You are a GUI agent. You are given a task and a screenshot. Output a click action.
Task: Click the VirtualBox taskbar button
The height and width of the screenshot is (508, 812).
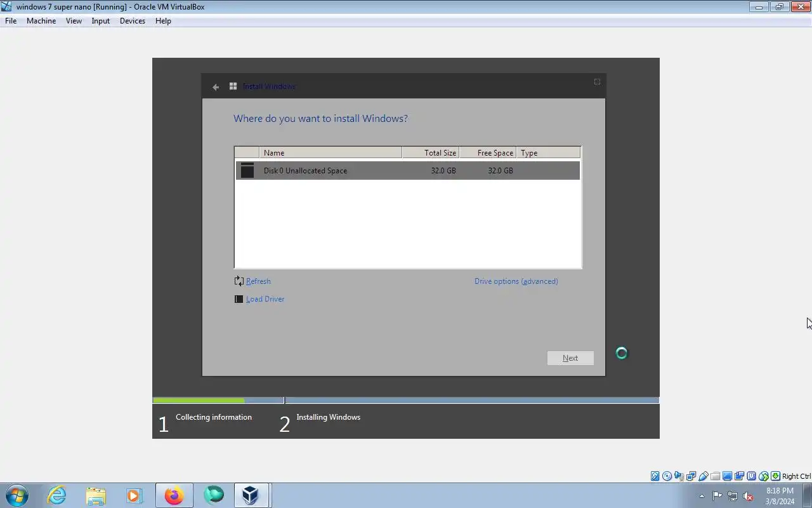click(x=251, y=495)
